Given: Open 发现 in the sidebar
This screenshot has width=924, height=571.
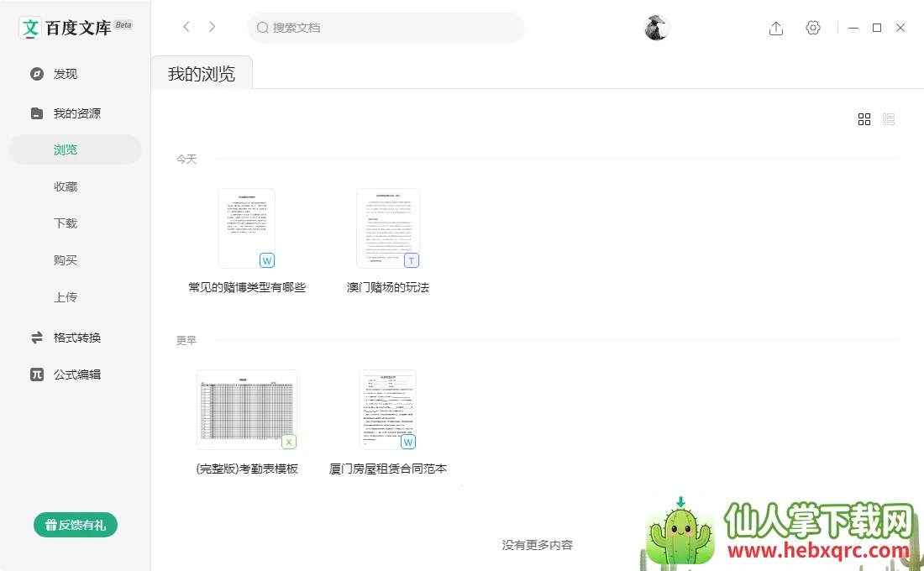Looking at the screenshot, I should (x=66, y=74).
